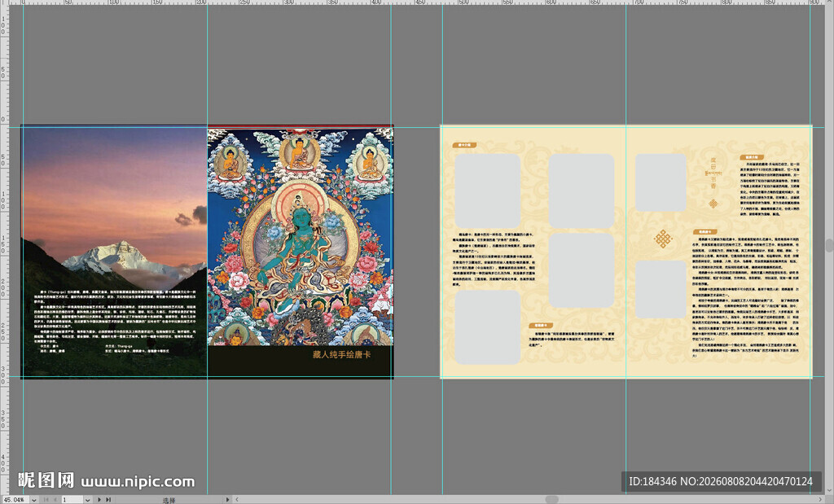Select the golden title text 藏人纯手绘唐卡

(341, 355)
